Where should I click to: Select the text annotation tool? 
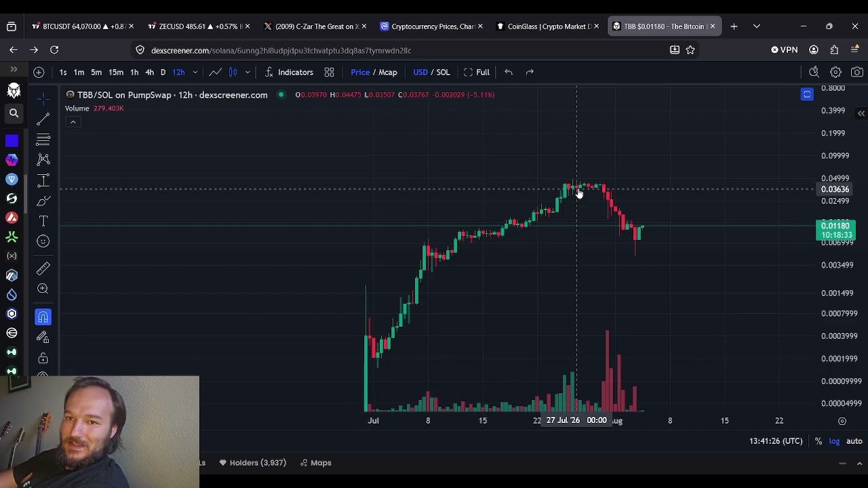coord(43,221)
